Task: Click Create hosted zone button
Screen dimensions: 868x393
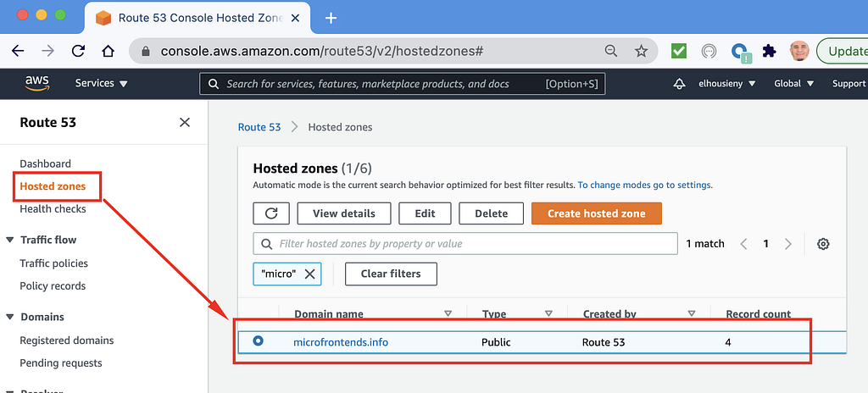Action: click(x=596, y=213)
